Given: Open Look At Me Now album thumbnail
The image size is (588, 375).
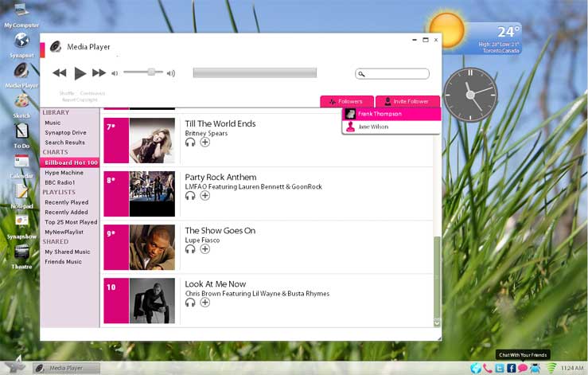Looking at the screenshot, I should [x=152, y=301].
